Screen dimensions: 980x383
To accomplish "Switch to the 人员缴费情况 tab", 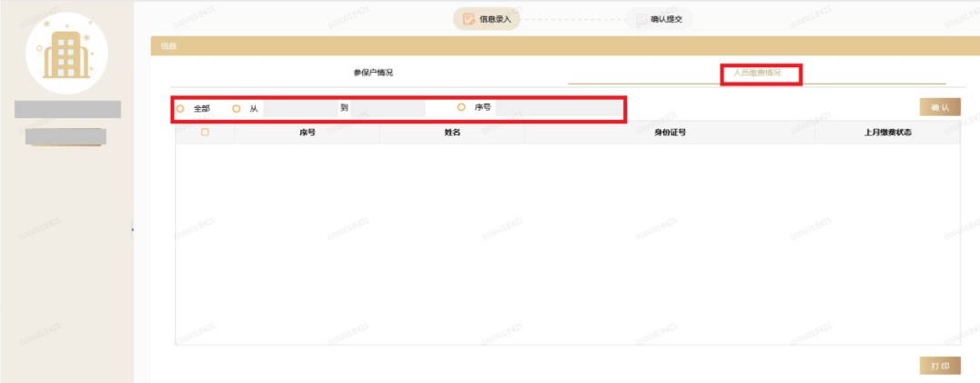I will pyautogui.click(x=757, y=73).
